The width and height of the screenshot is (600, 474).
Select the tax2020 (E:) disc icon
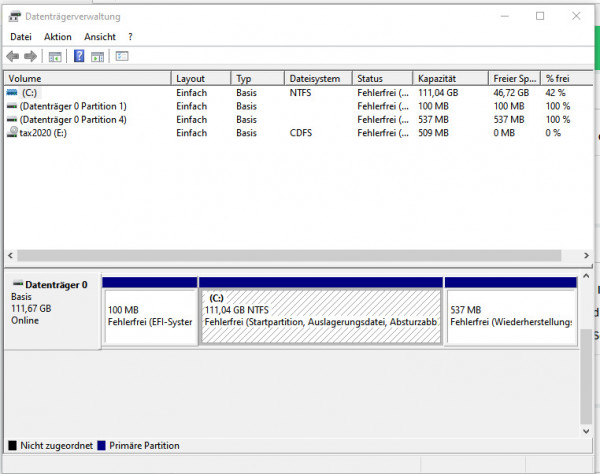click(12, 132)
